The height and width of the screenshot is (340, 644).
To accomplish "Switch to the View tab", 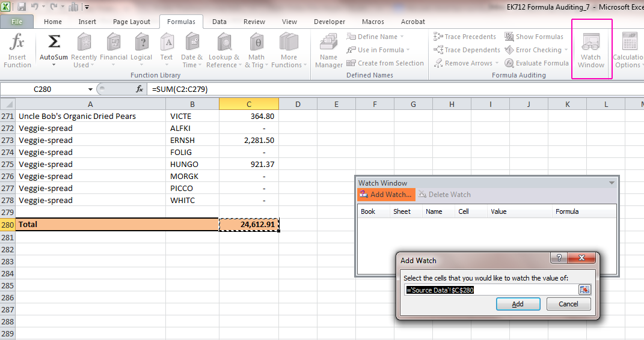I will [x=289, y=22].
